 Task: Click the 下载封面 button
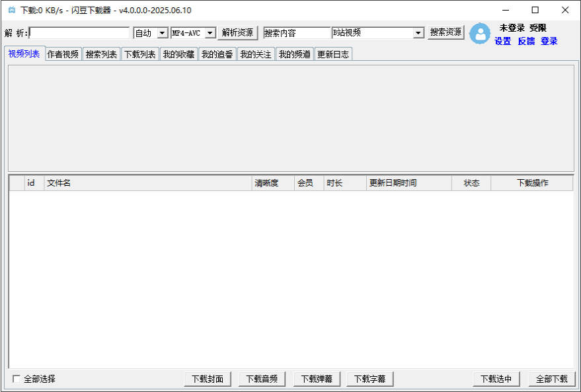click(207, 378)
